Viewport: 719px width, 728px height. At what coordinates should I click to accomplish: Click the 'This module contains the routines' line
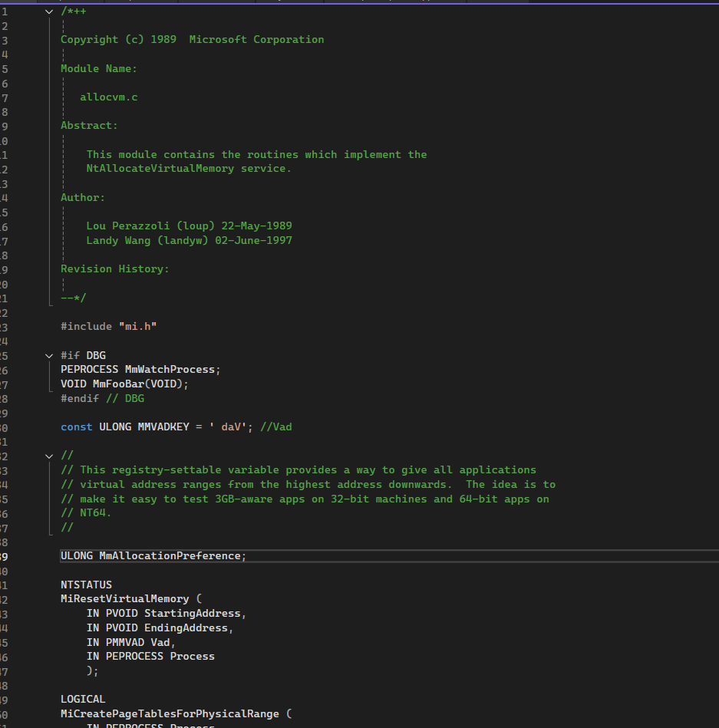[256, 155]
